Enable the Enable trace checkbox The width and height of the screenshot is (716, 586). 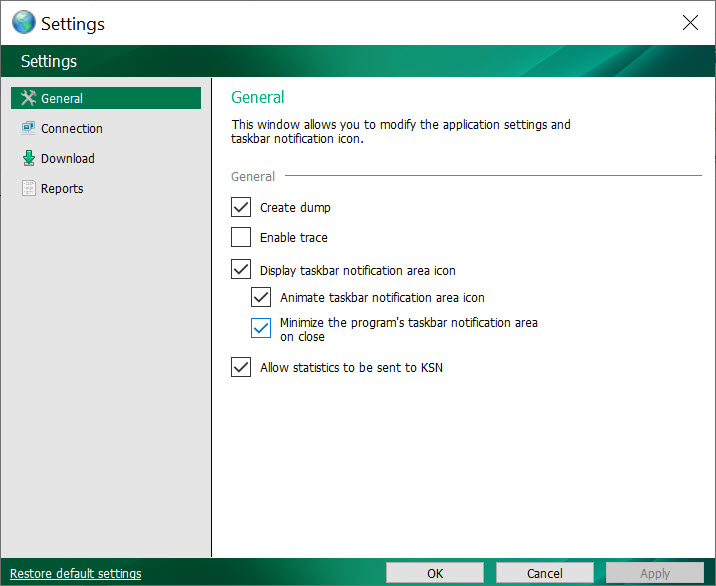(241, 237)
